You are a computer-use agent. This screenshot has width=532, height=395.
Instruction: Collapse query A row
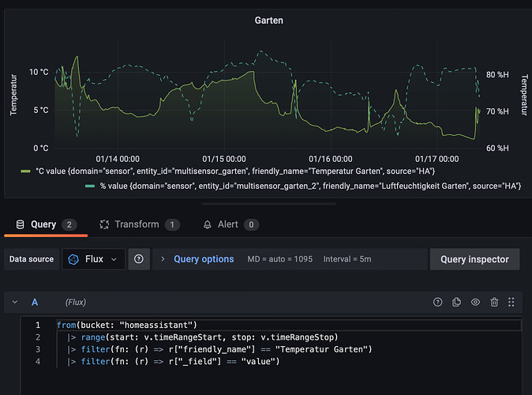tap(15, 302)
